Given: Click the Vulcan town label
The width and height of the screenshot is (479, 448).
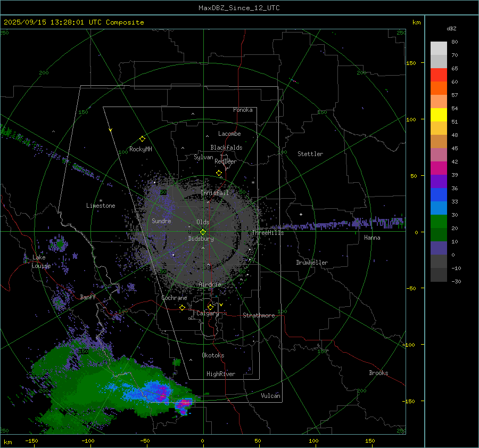Looking at the screenshot, I should (270, 396).
